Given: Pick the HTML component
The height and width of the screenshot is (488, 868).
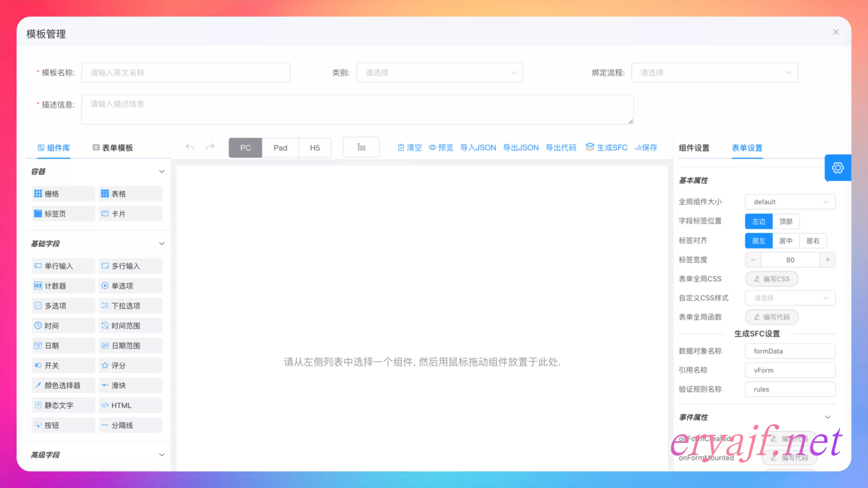Looking at the screenshot, I should (130, 405).
